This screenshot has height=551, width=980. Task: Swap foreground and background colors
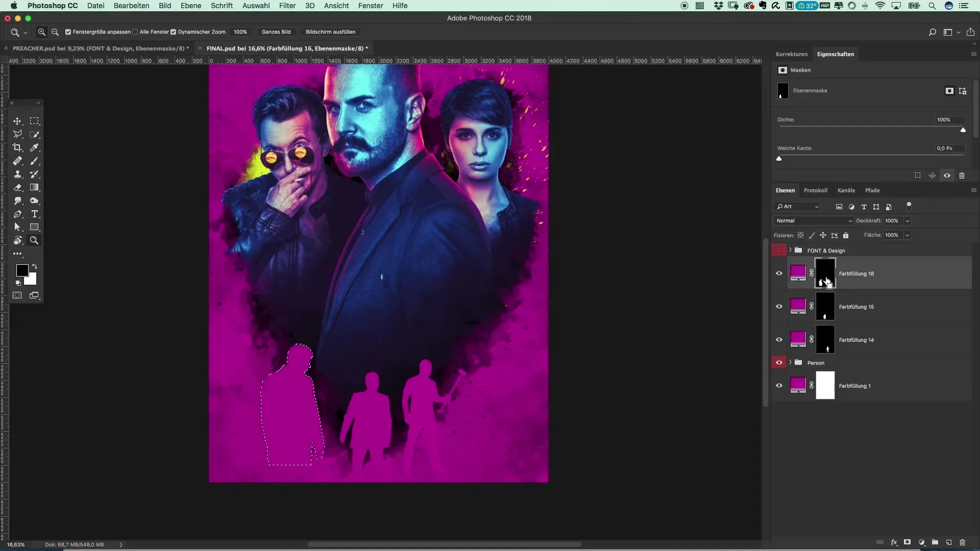tap(35, 266)
